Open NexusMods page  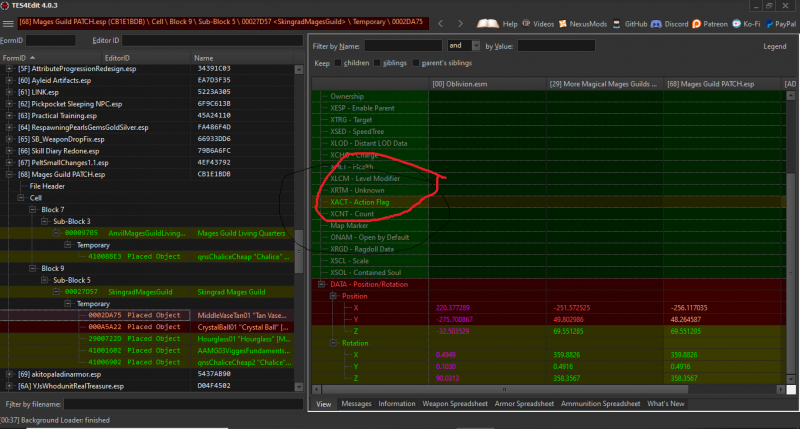tap(583, 23)
